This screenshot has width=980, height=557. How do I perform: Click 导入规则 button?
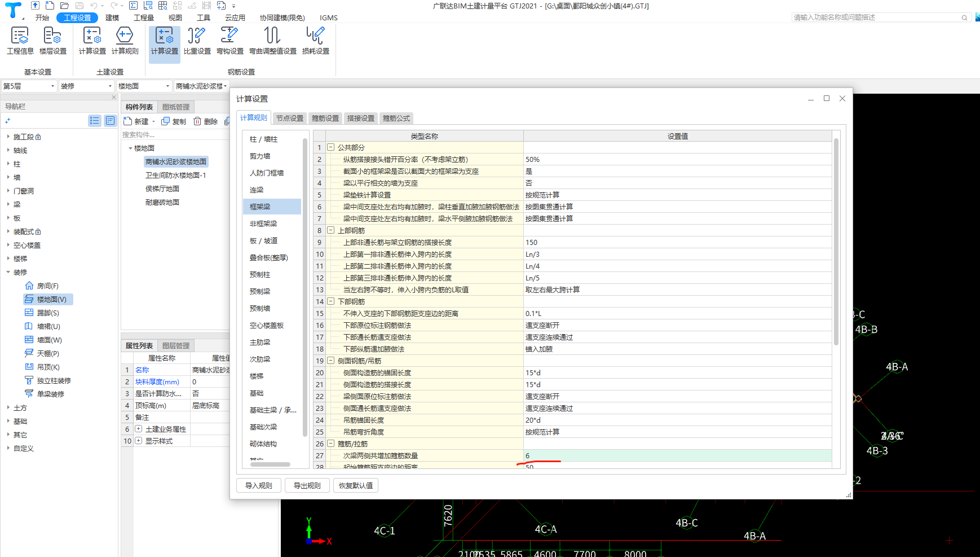[259, 485]
